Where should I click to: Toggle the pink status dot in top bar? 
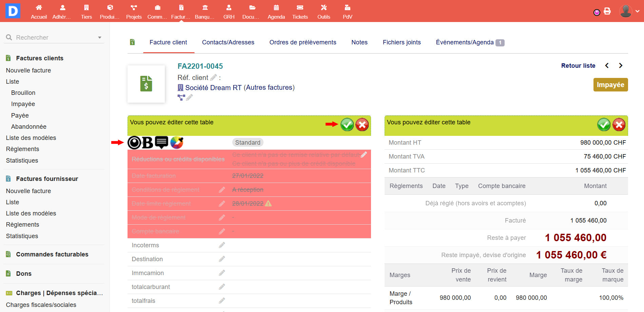click(597, 13)
